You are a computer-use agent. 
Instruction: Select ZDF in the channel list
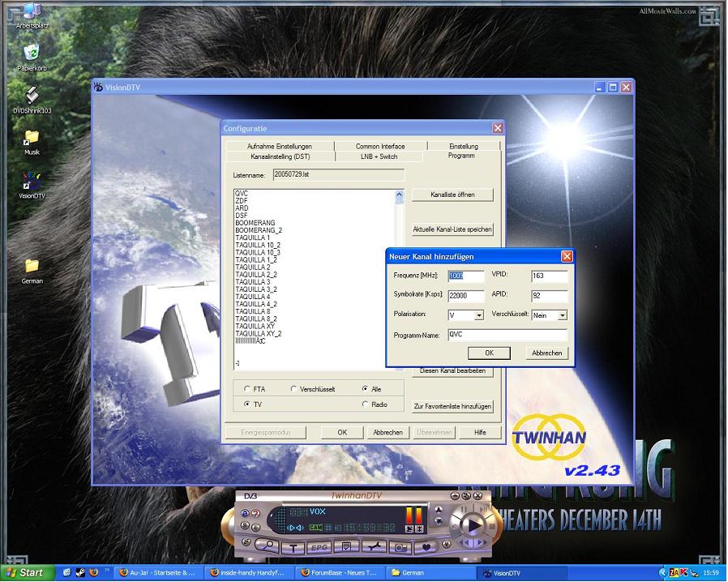[x=241, y=200]
